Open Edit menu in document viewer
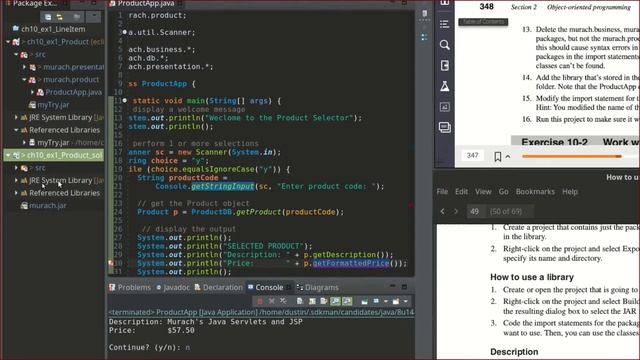Viewport: 640px width, 360px height. (x=462, y=191)
